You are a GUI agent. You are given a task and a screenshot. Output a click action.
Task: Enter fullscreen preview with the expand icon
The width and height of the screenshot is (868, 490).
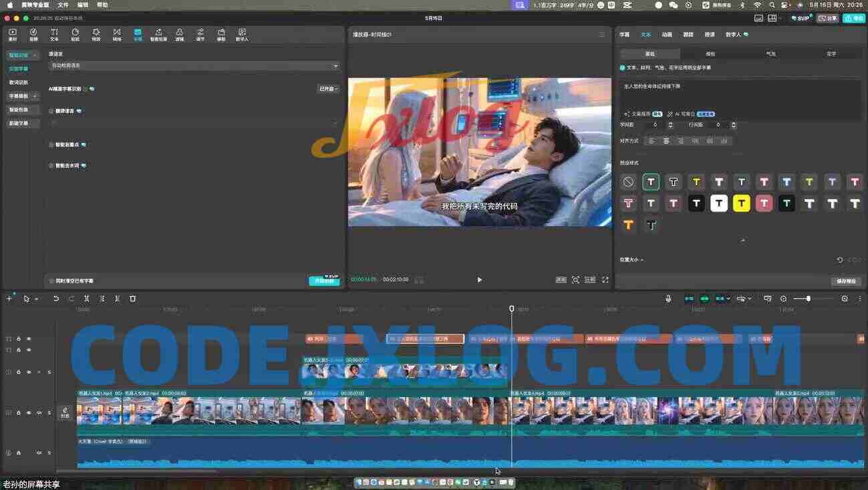coord(605,280)
